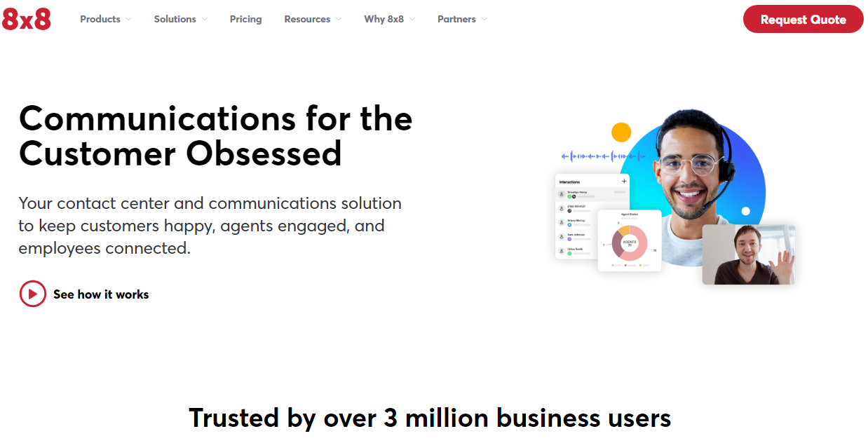Click the 8x8 logo
This screenshot has height=443, width=868.
pyautogui.click(x=27, y=19)
